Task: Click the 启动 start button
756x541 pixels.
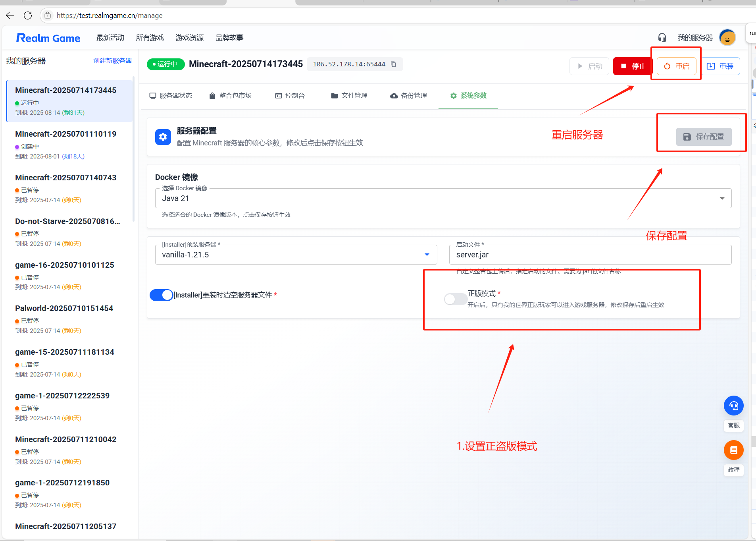Action: pos(589,66)
